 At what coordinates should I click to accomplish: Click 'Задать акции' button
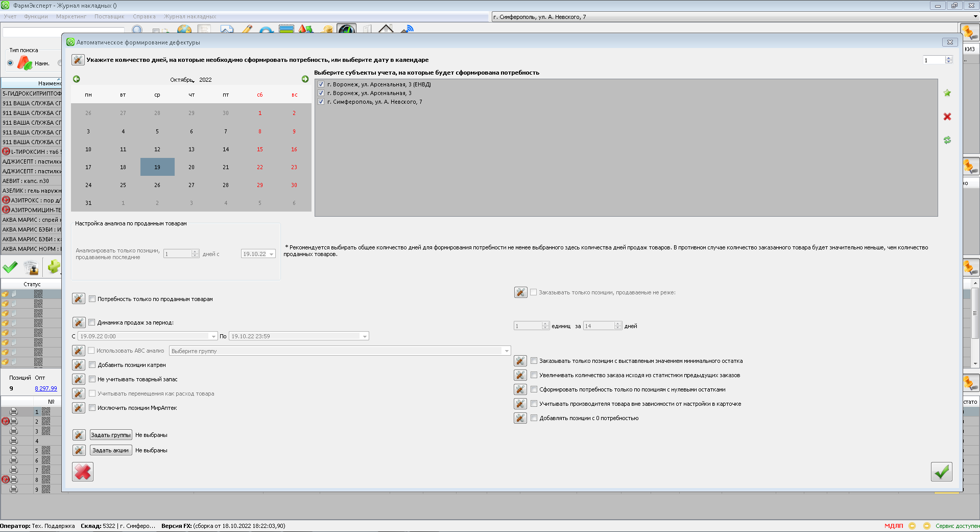click(x=111, y=450)
